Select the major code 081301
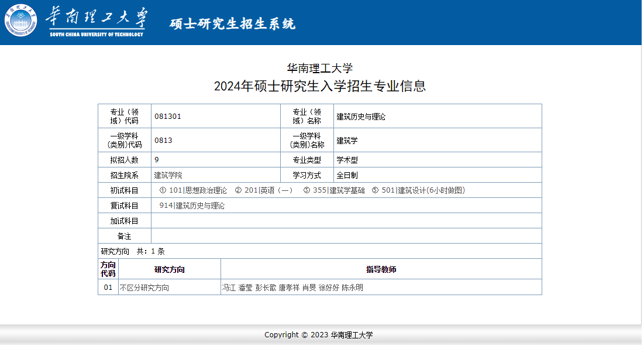The image size is (644, 349). [x=167, y=117]
